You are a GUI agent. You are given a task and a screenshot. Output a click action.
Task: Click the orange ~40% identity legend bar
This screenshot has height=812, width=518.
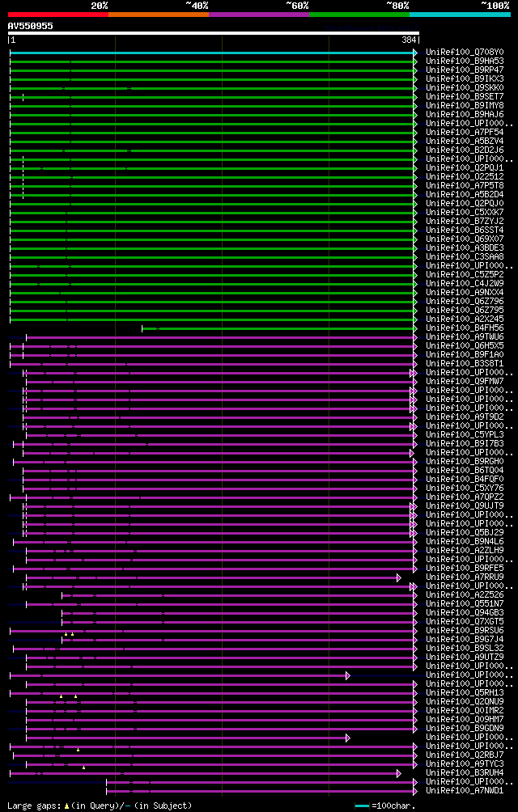point(159,15)
